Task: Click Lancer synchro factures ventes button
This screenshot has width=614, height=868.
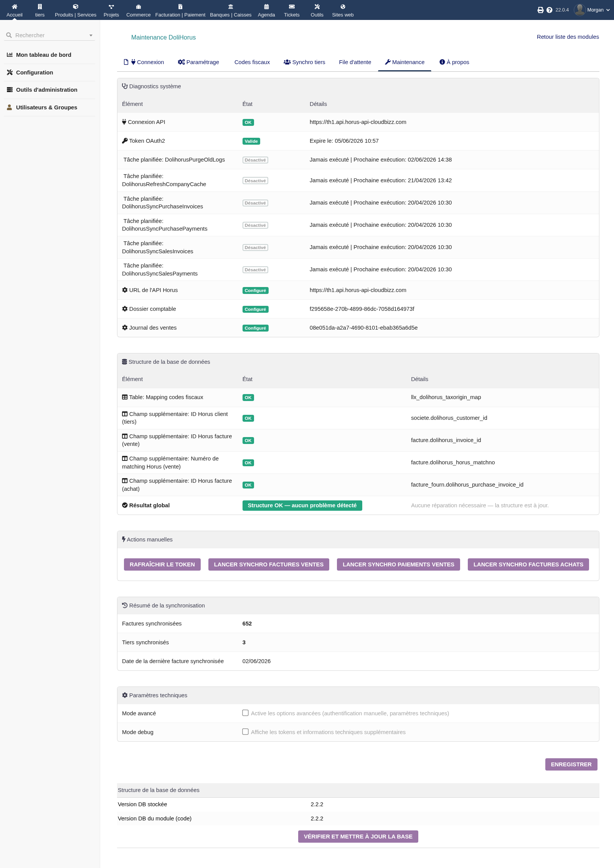Action: click(269, 564)
